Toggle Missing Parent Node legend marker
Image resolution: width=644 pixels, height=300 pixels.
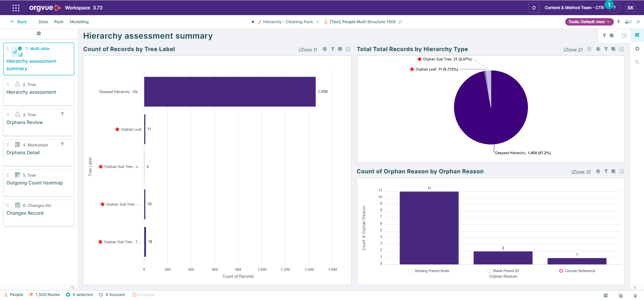412,271
